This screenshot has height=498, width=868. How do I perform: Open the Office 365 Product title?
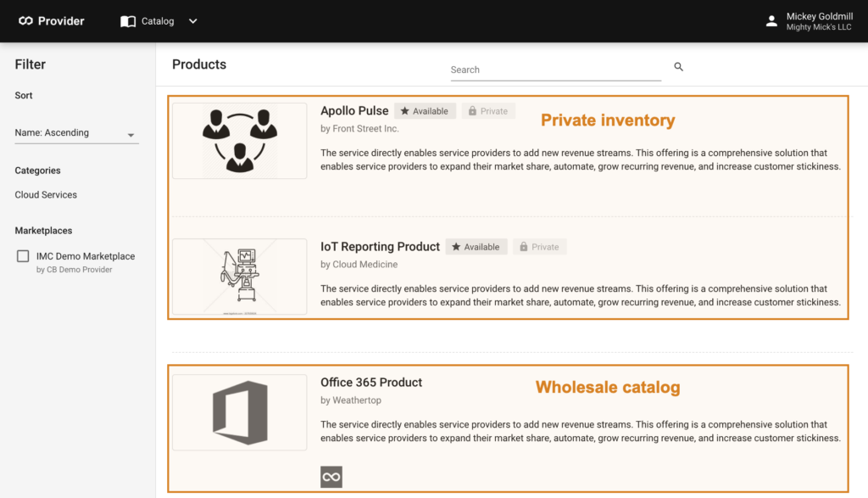point(371,383)
